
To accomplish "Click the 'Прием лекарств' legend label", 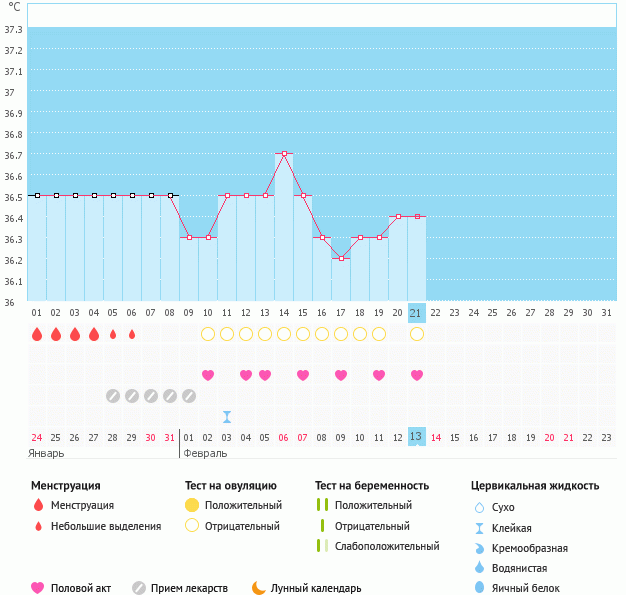I will point(189,588).
